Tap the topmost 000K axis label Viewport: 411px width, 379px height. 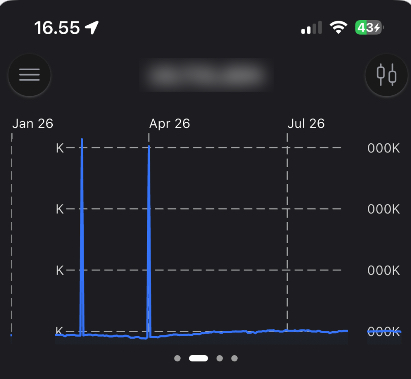coord(383,148)
